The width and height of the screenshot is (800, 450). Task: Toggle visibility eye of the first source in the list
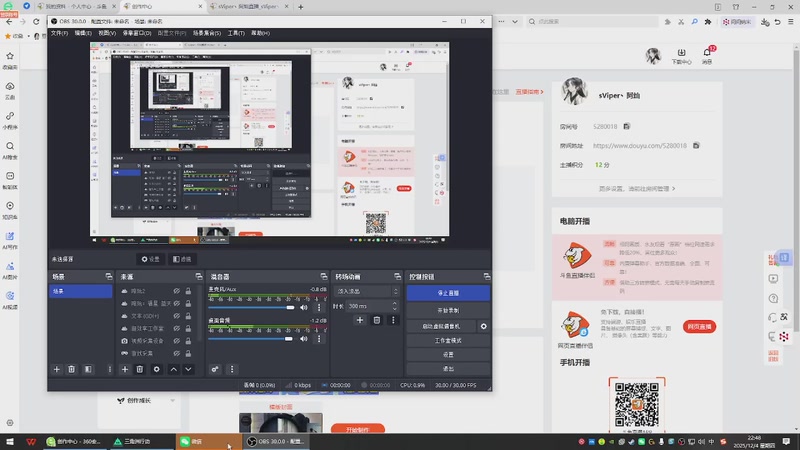(177, 291)
